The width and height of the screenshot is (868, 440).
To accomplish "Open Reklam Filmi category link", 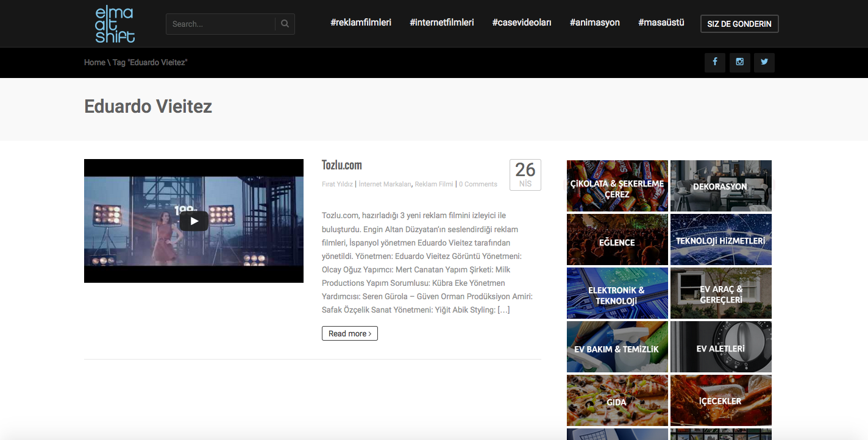I will [x=434, y=184].
